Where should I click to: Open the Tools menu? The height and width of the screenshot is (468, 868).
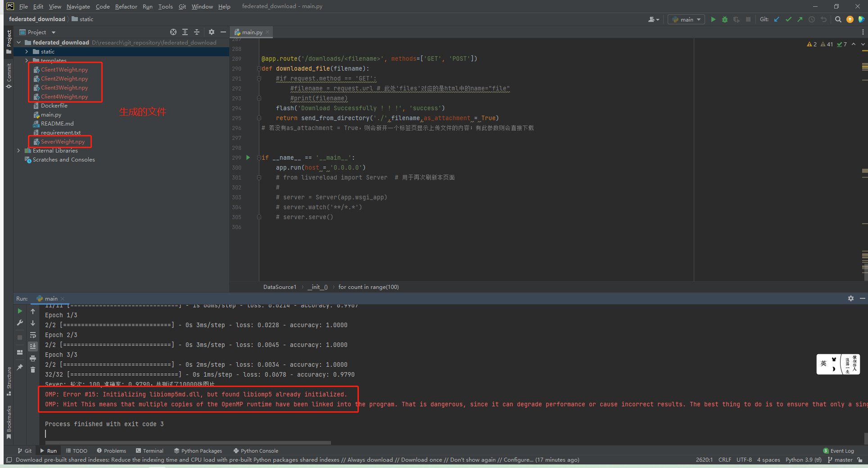click(165, 6)
